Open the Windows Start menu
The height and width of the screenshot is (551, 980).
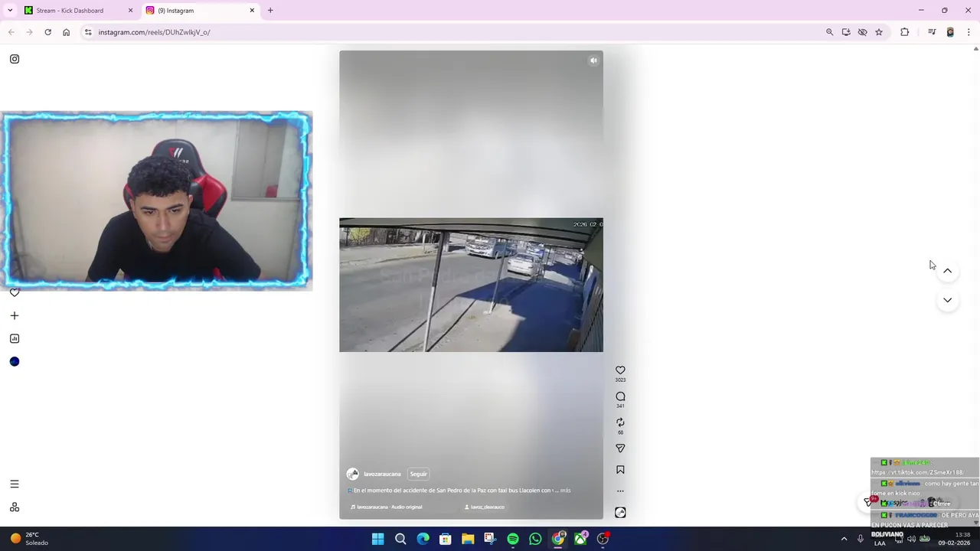[x=377, y=539]
